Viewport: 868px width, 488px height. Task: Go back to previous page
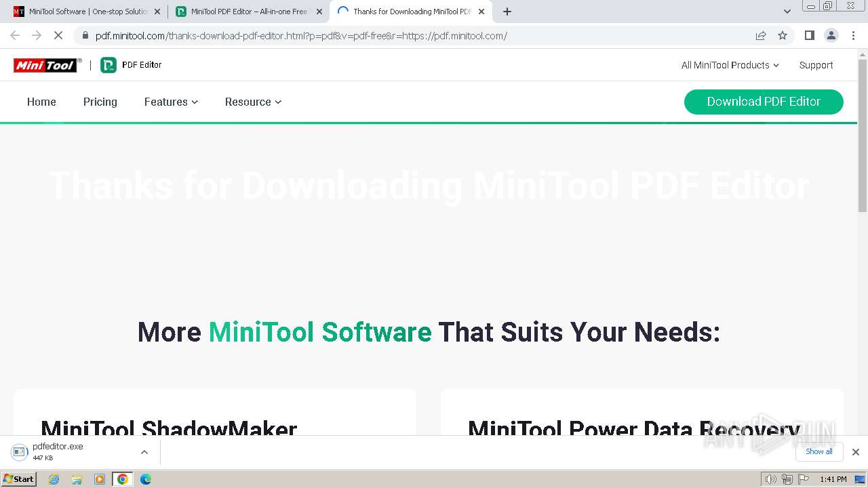point(15,35)
